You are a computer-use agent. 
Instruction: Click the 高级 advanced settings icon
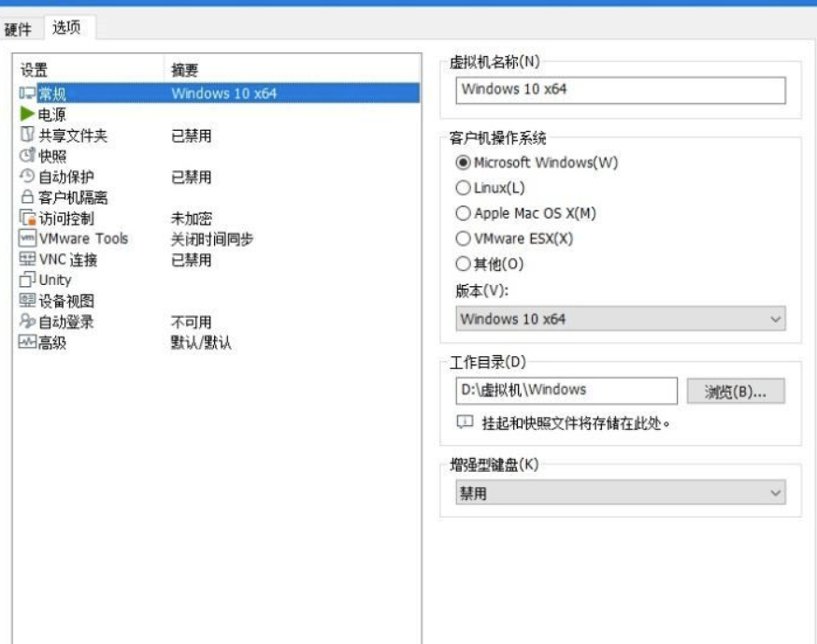point(27,342)
